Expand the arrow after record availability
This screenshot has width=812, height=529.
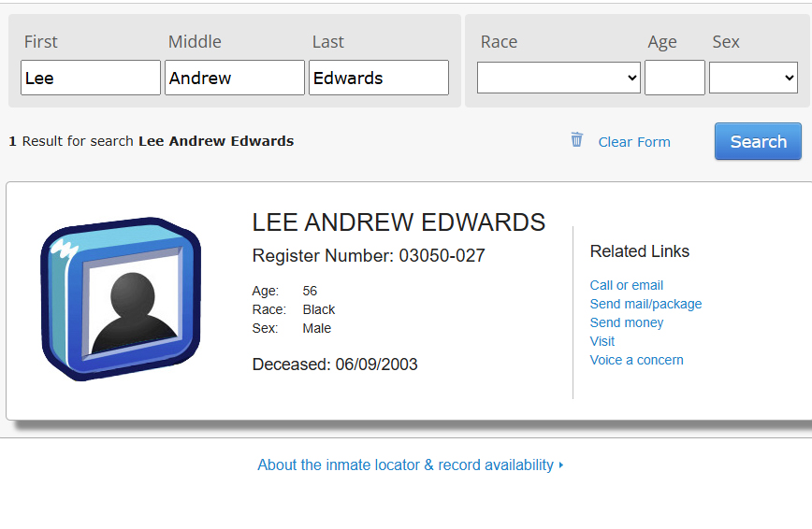(561, 465)
